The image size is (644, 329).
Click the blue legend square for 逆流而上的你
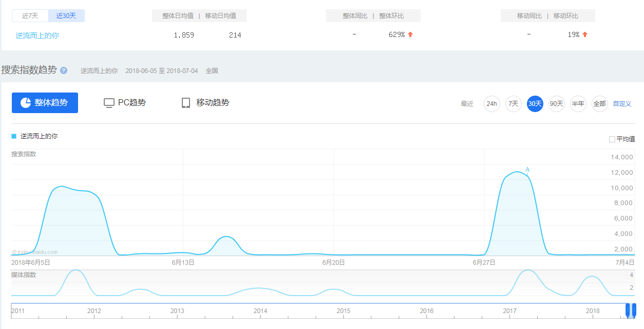(14, 136)
